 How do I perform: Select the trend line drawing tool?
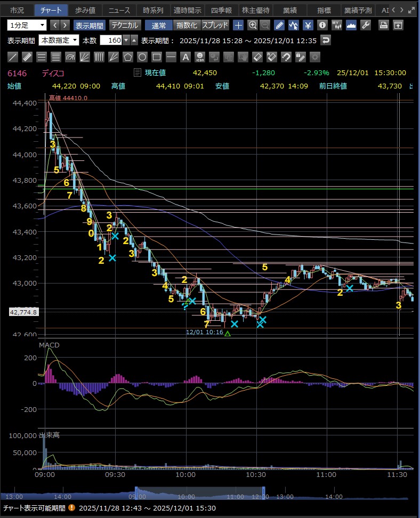tap(13, 57)
